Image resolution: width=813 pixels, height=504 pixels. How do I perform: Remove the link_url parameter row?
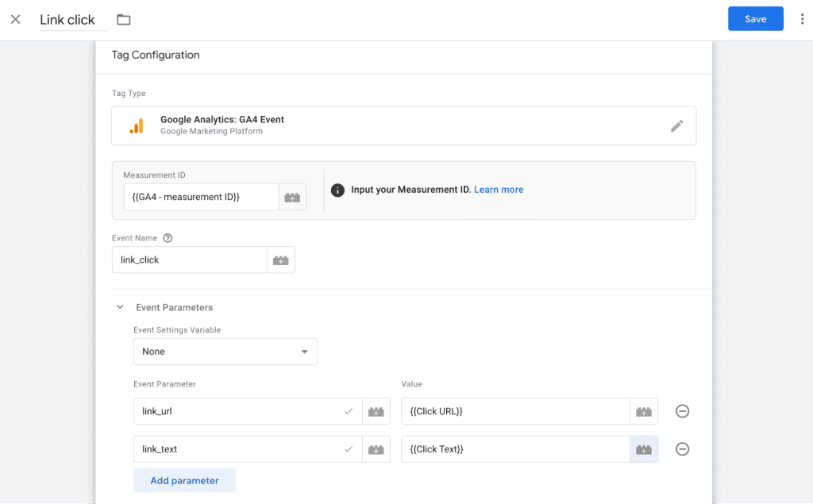[x=682, y=411]
